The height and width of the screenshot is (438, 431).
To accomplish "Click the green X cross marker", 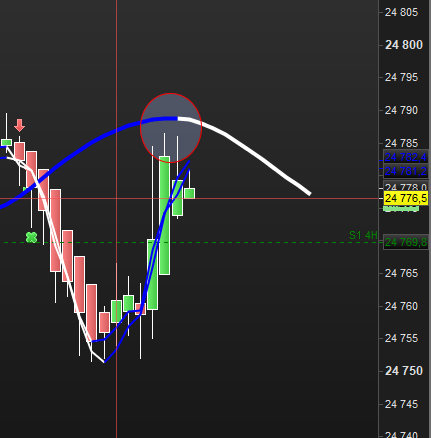I will pos(31,237).
